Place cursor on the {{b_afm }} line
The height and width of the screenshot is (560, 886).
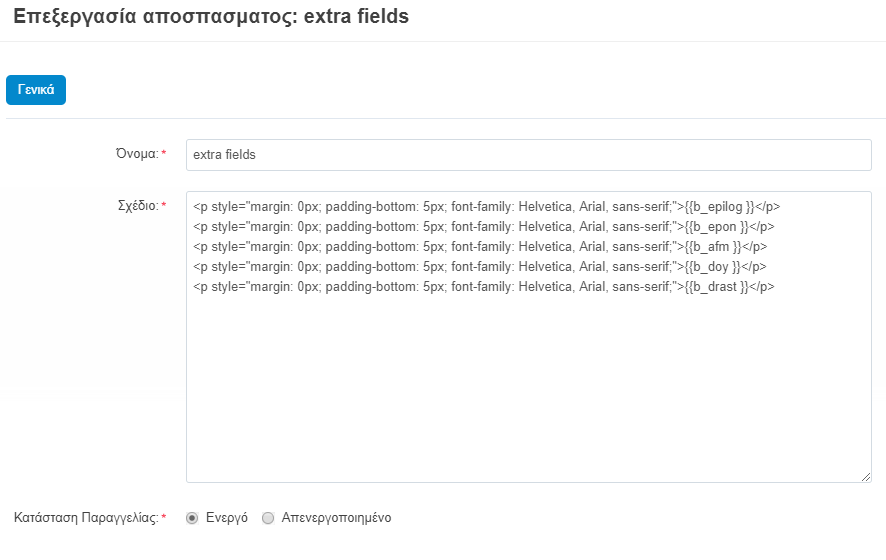click(480, 246)
